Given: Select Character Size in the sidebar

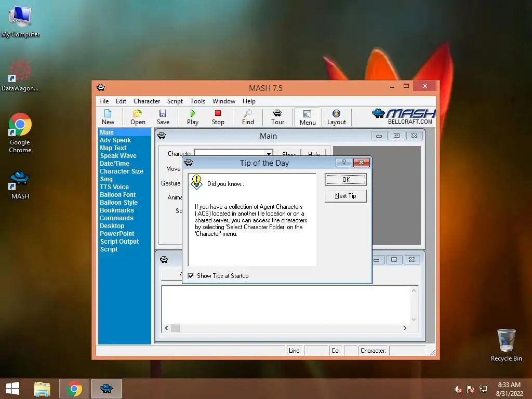Looking at the screenshot, I should pyautogui.click(x=122, y=171).
